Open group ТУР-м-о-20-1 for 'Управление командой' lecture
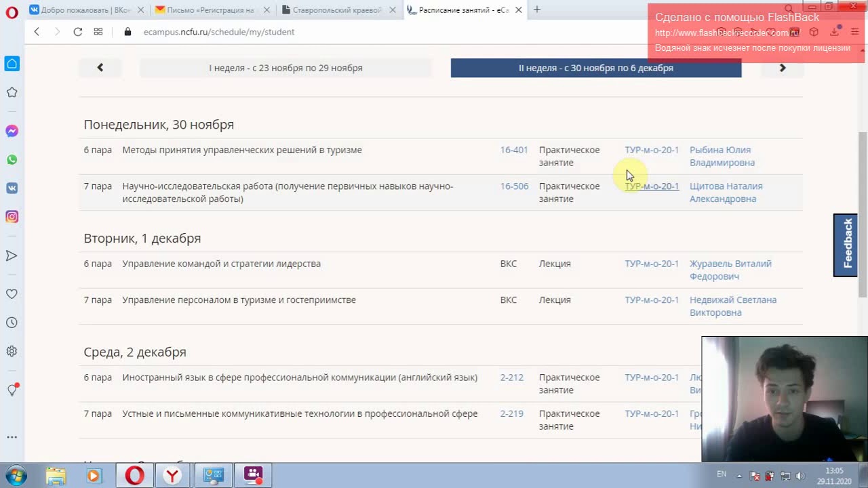Image resolution: width=868 pixels, height=488 pixels. tap(652, 264)
